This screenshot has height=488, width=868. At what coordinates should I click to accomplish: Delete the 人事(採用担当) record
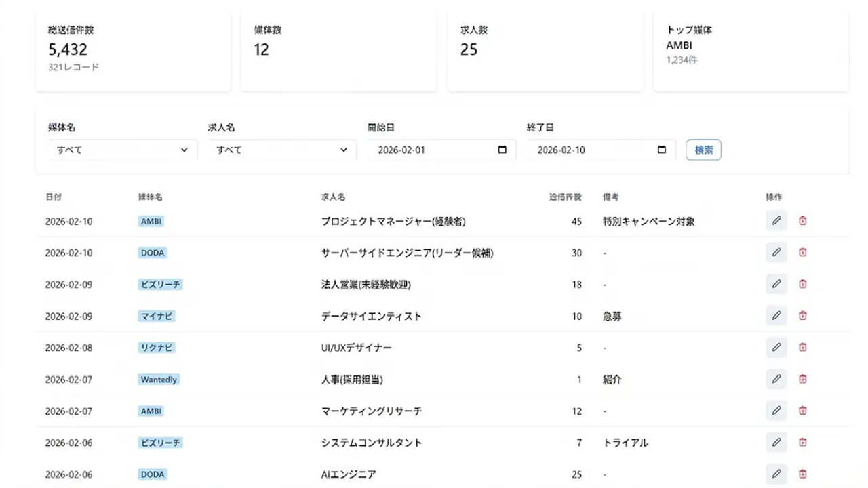802,379
